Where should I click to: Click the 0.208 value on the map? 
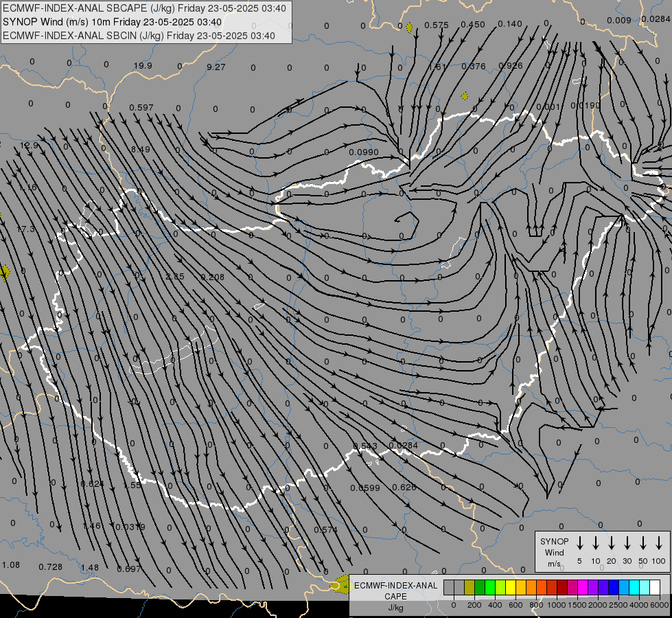[x=212, y=277]
